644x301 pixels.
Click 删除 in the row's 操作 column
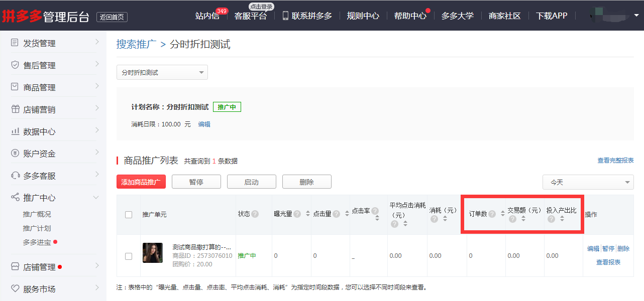click(x=623, y=249)
